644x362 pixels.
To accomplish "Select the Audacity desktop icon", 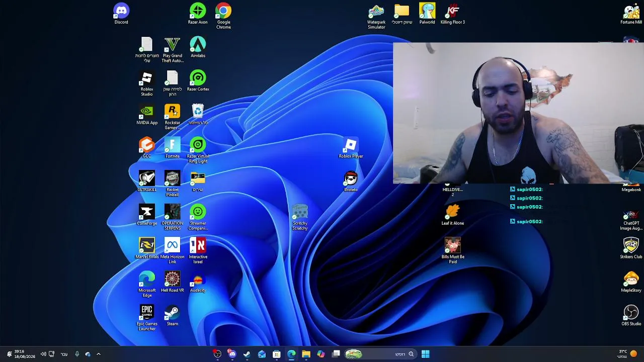I will click(198, 282).
